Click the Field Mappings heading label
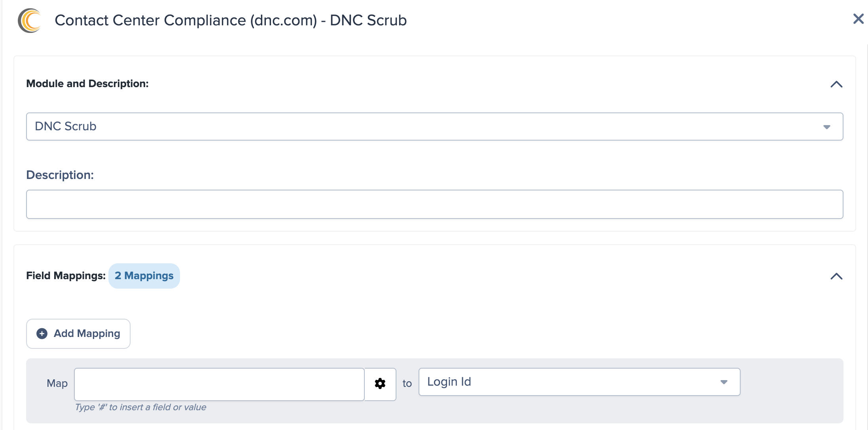 click(x=66, y=276)
